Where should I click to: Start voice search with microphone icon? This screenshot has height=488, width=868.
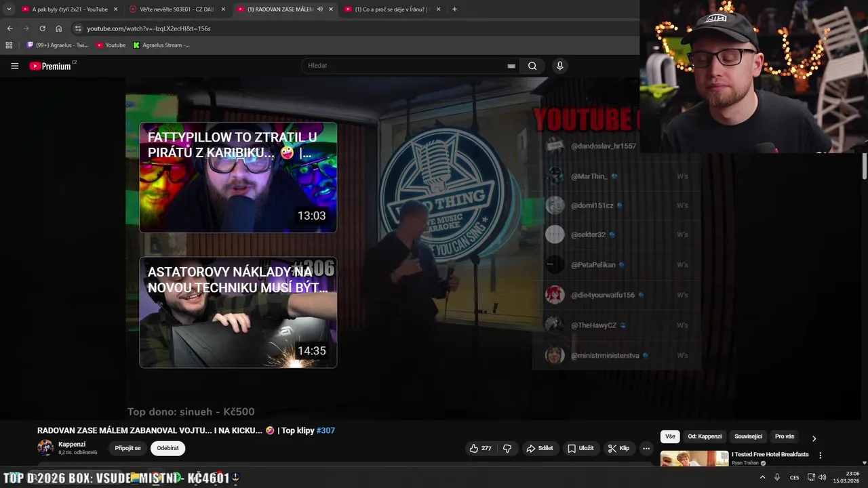tap(559, 66)
